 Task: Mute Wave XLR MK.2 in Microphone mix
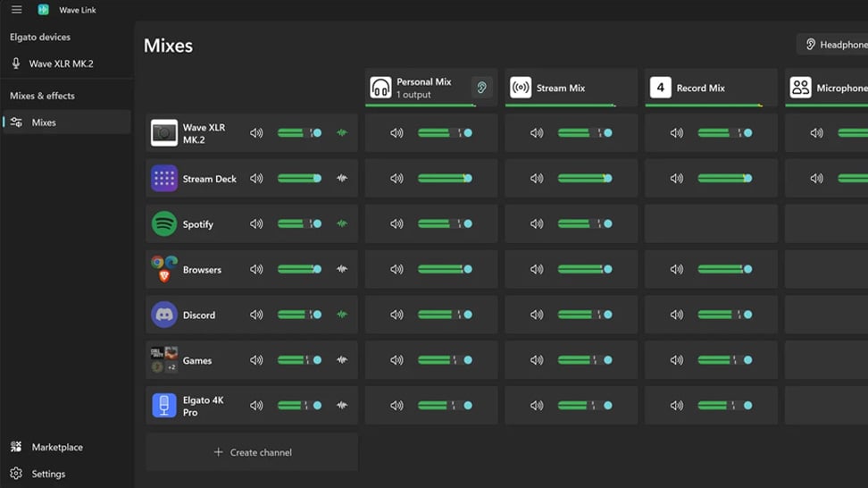(816, 133)
